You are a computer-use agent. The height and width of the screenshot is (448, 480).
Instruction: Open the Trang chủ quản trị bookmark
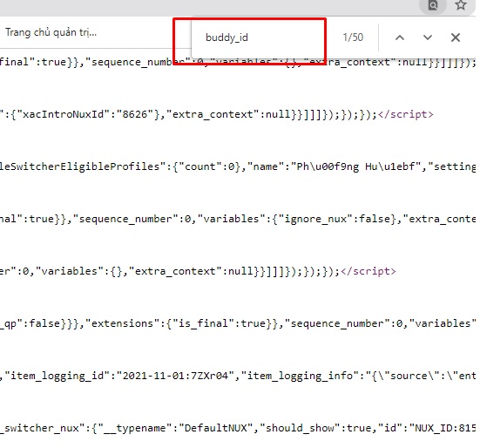click(x=51, y=32)
